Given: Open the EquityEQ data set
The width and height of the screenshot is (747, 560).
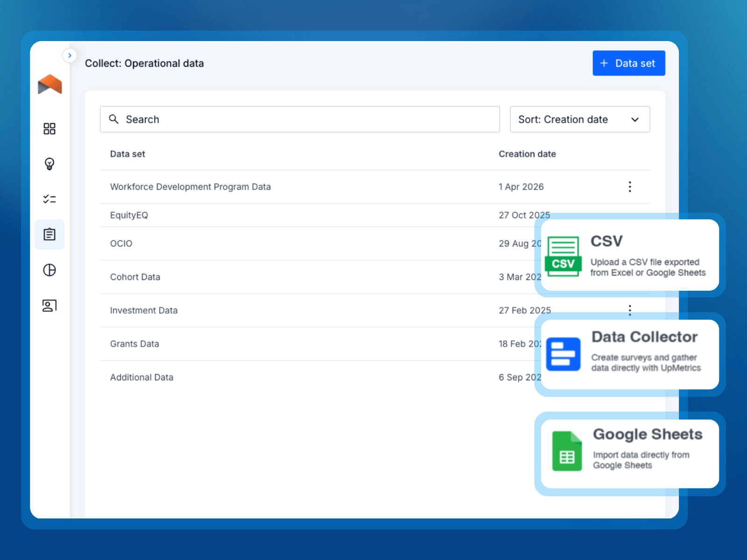Looking at the screenshot, I should point(129,215).
